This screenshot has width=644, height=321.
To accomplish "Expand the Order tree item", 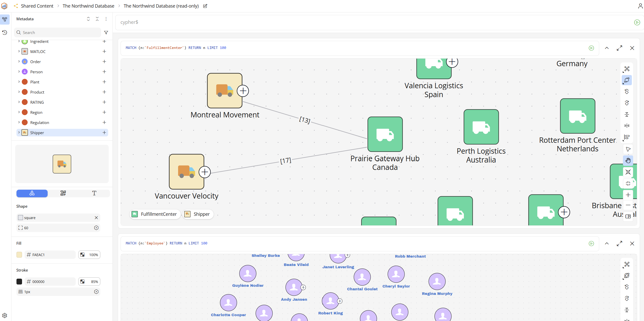I will 19,62.
